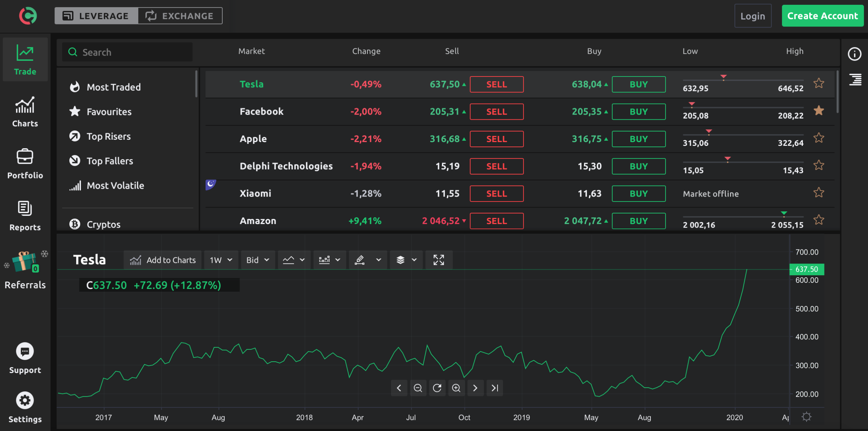The width and height of the screenshot is (868, 431).
Task: Switch to EXCHANGE mode
Action: point(180,16)
